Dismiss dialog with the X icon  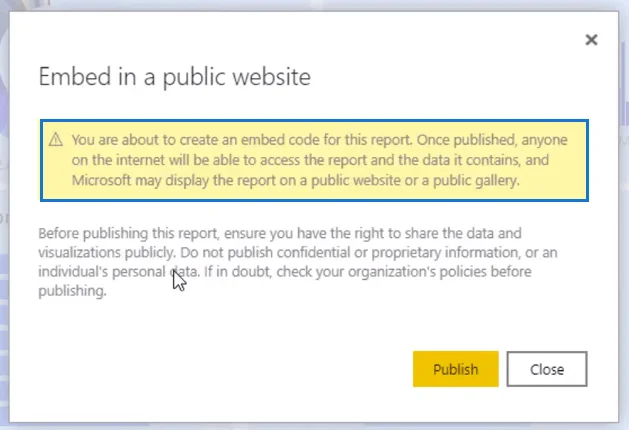(x=591, y=40)
